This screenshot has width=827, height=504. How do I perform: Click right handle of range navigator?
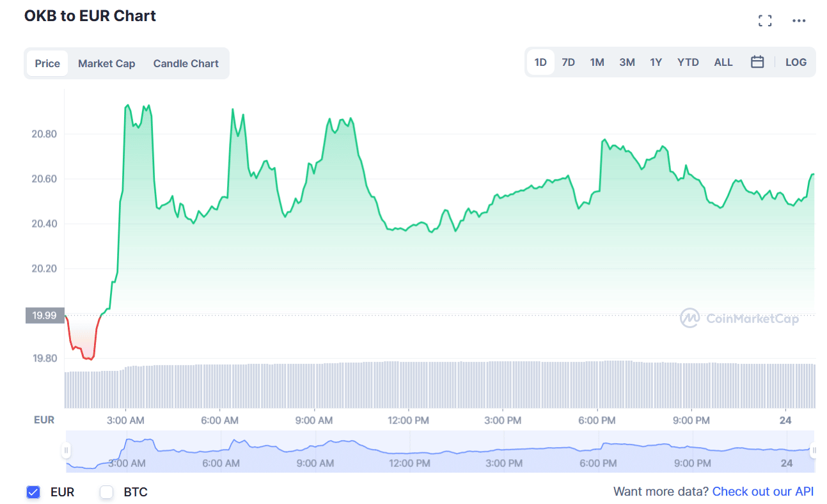(x=814, y=451)
